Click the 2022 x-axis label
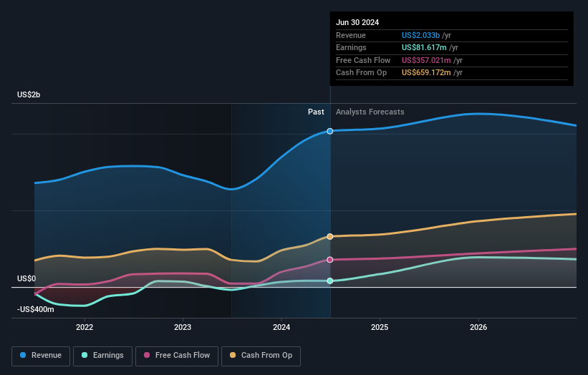 [85, 327]
